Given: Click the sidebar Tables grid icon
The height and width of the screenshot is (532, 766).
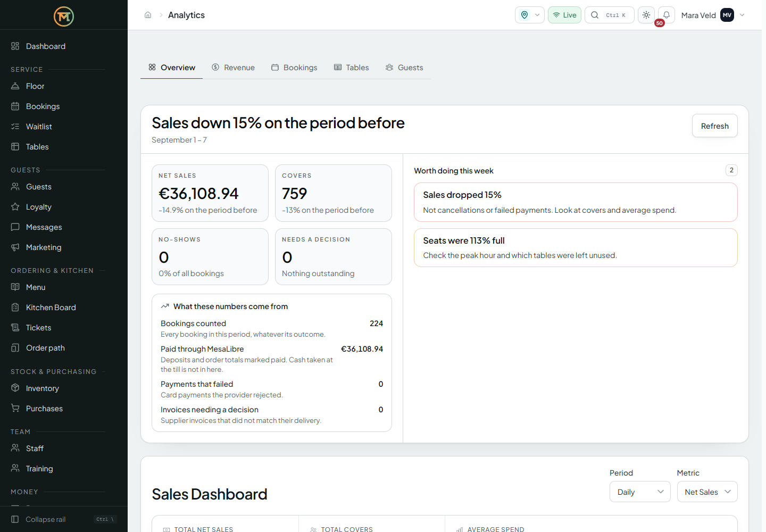Looking at the screenshot, I should coord(15,147).
